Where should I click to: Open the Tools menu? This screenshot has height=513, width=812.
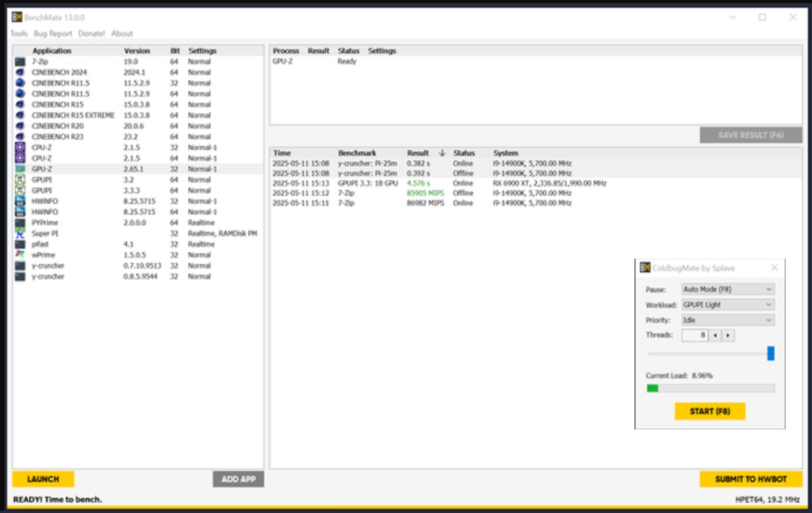coord(19,33)
